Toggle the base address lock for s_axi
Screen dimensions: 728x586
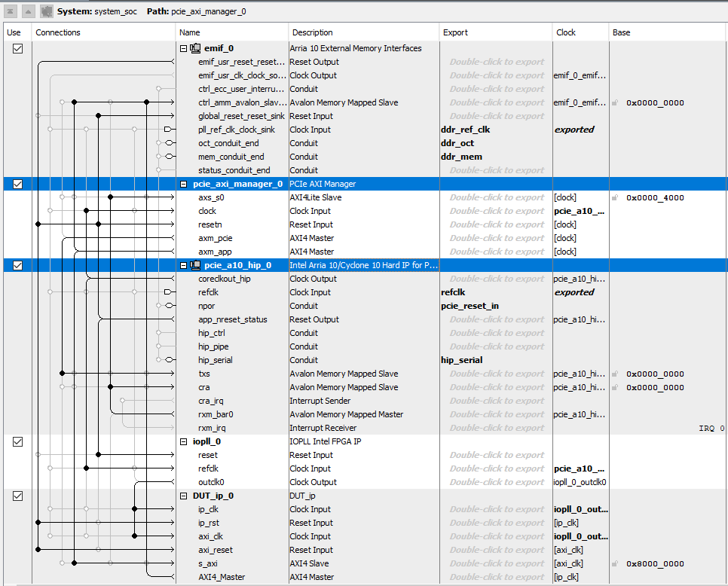tap(615, 563)
